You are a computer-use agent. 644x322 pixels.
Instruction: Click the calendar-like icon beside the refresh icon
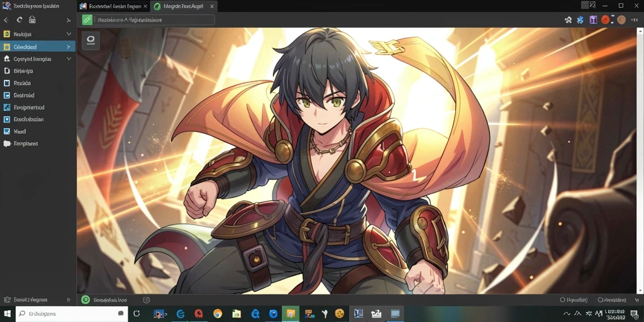pos(32,19)
